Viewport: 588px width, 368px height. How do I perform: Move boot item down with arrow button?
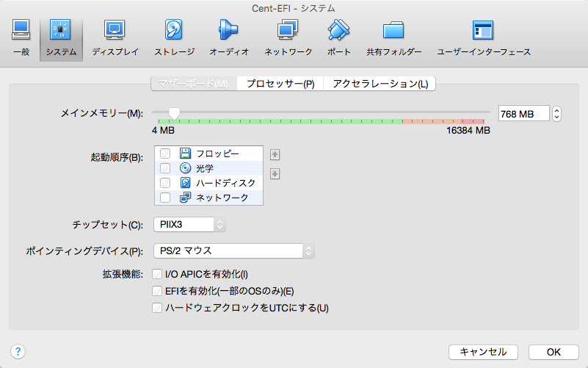[x=275, y=173]
